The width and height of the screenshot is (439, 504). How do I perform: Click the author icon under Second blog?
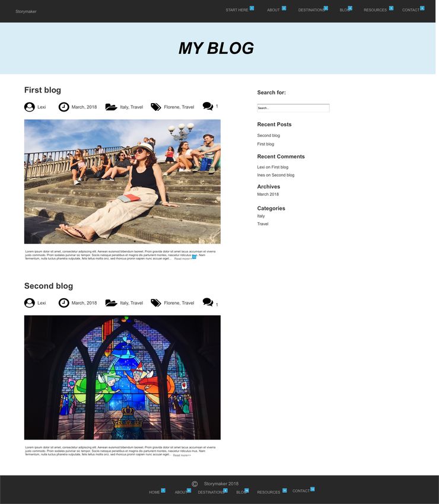coord(29,303)
